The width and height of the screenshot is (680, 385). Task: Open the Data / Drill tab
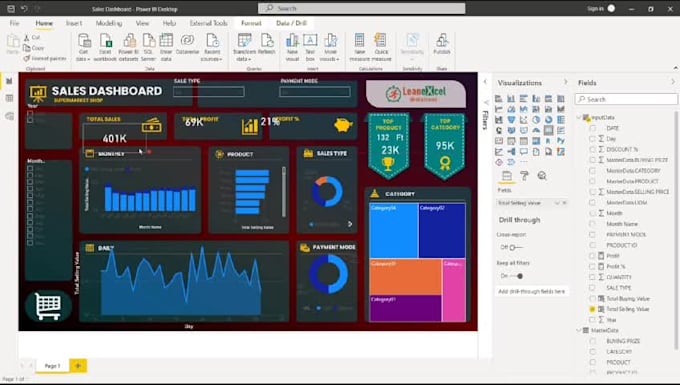(291, 23)
